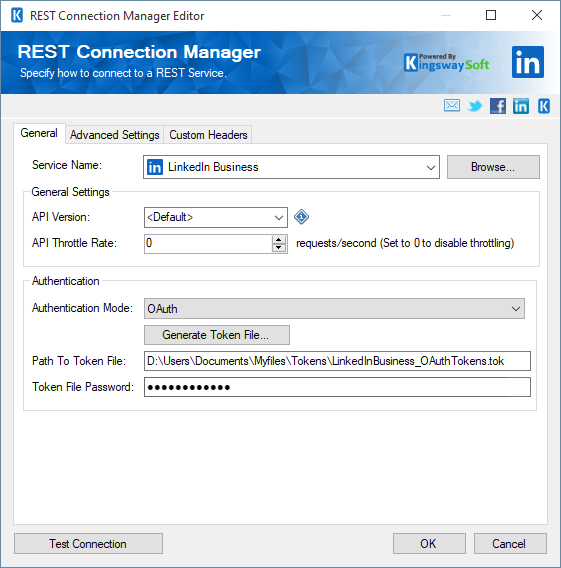Viewport: 561px width, 568px height.
Task: Open the Service Name dropdown
Action: (x=430, y=167)
